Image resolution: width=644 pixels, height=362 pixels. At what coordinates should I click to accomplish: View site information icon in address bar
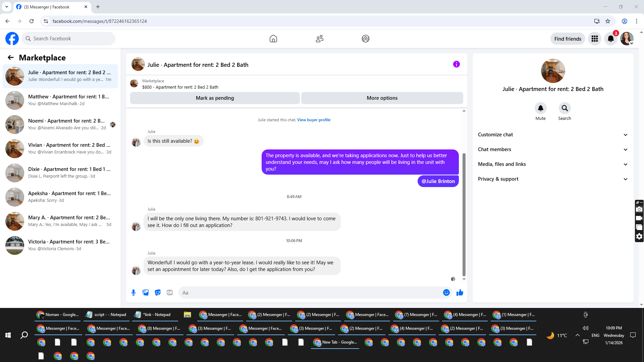point(46,21)
